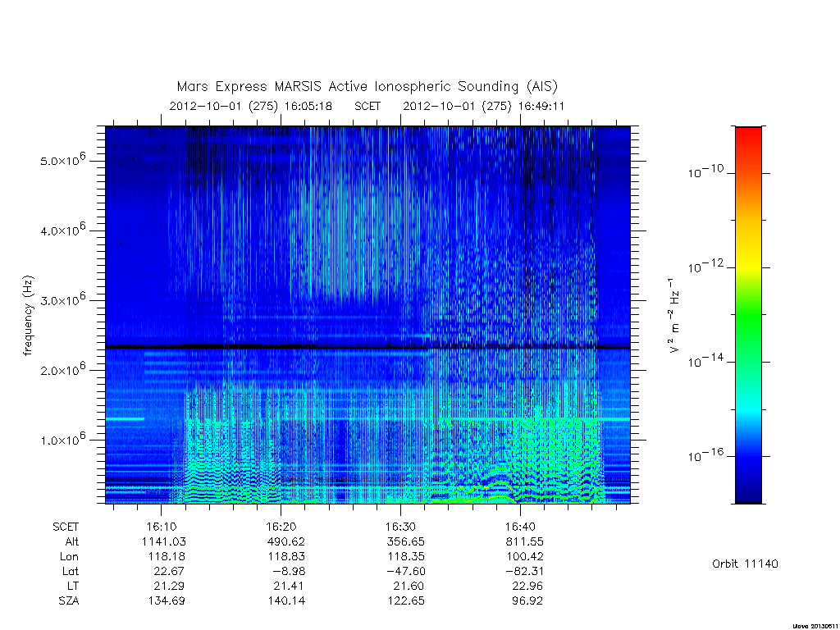Click time tick label '16:30'

coord(400,527)
